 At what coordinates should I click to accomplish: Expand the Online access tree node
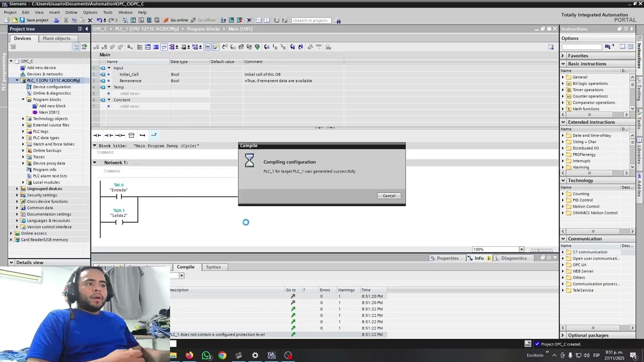11,233
